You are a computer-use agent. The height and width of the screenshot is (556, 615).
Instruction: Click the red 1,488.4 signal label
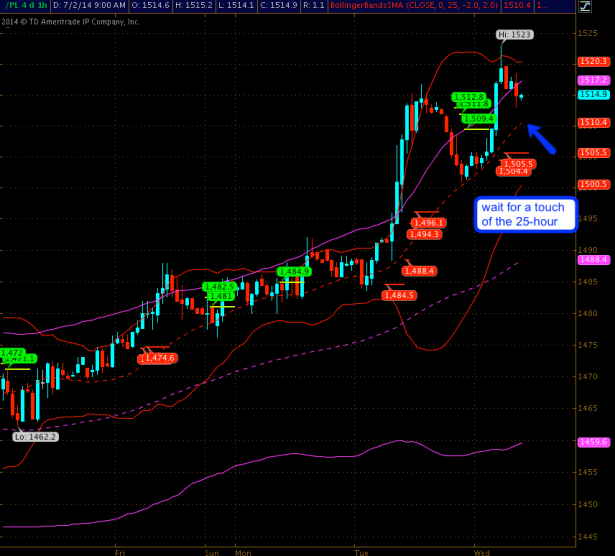[x=420, y=270]
